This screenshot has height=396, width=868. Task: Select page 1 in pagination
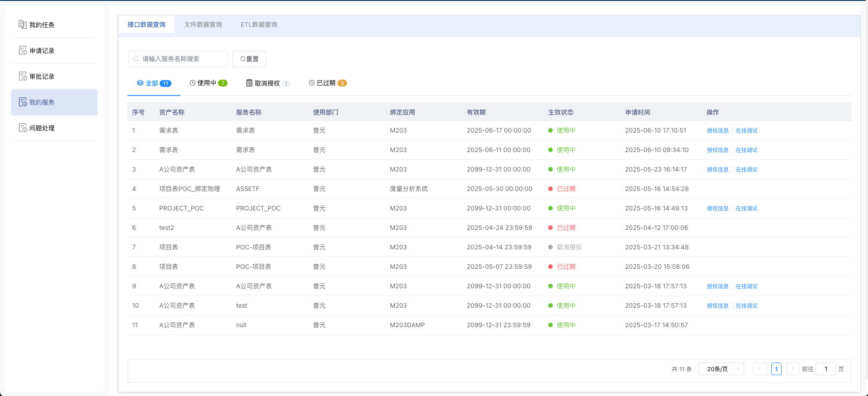pyautogui.click(x=776, y=369)
